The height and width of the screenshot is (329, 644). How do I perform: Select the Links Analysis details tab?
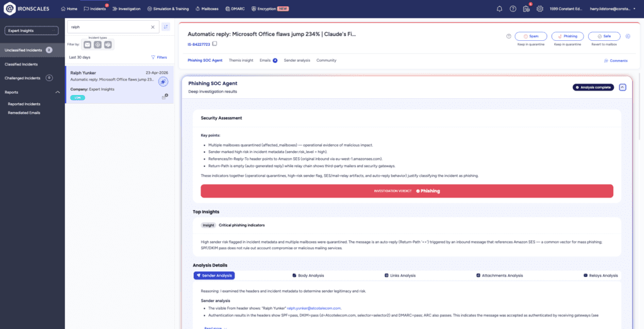point(400,276)
